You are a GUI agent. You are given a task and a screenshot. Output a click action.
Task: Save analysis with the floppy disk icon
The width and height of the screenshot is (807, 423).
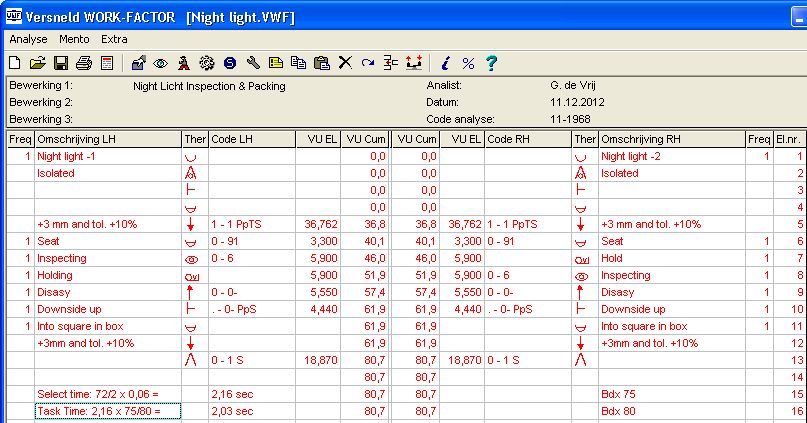[x=61, y=63]
